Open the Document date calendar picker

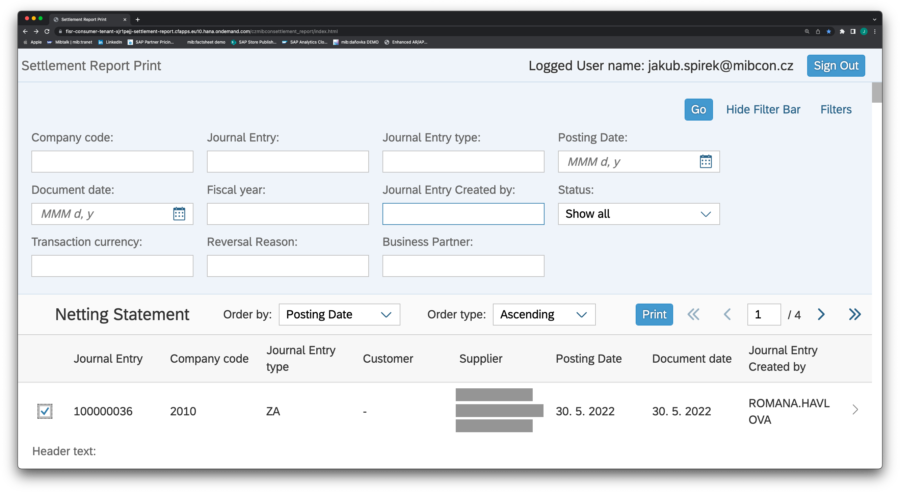179,214
